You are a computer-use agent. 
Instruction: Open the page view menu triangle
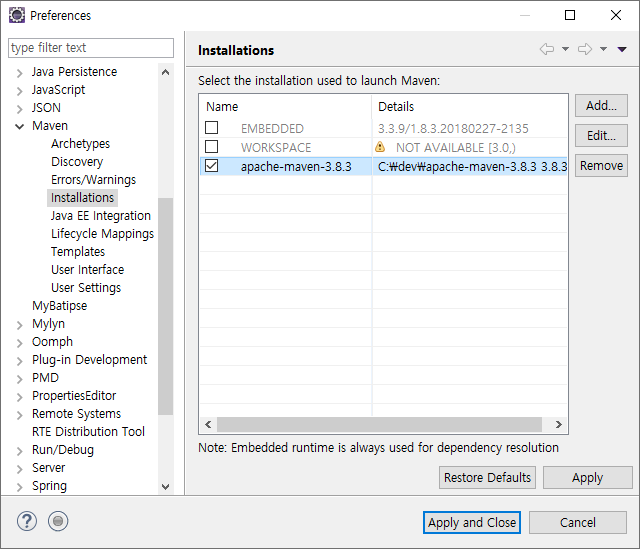(x=622, y=49)
